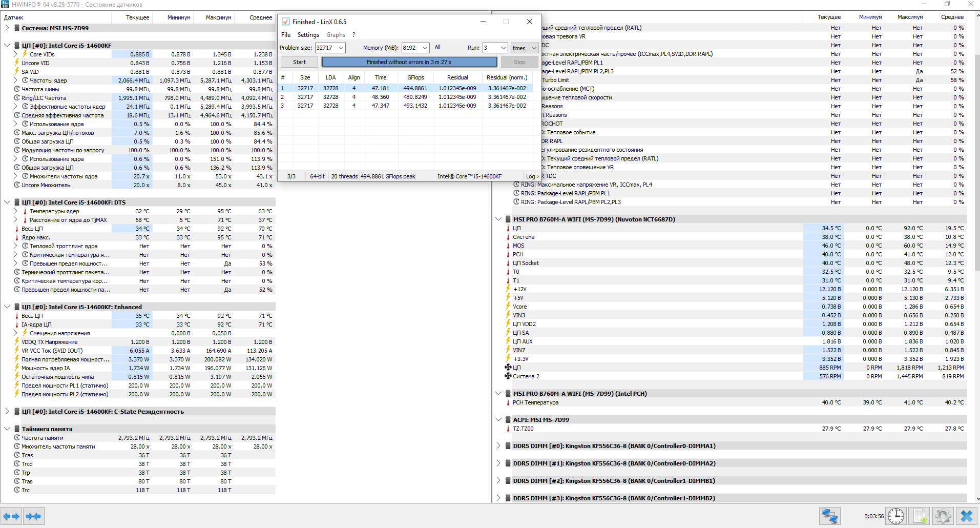Viewport: 980px width, 528px height.
Task: Expand DDR5 DIMM [#0] Kingston group
Action: pyautogui.click(x=498, y=446)
